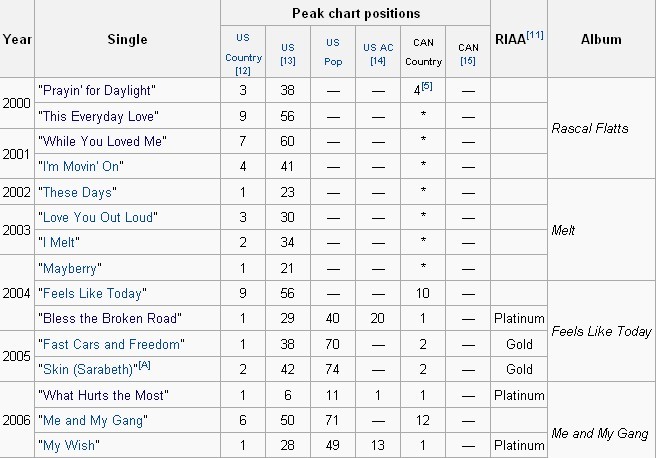Open reference 13 under US column
The height and width of the screenshot is (458, 656).
[x=288, y=61]
